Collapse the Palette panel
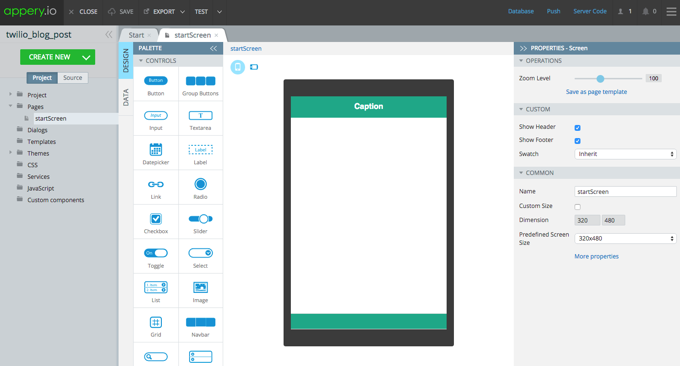 pos(213,48)
